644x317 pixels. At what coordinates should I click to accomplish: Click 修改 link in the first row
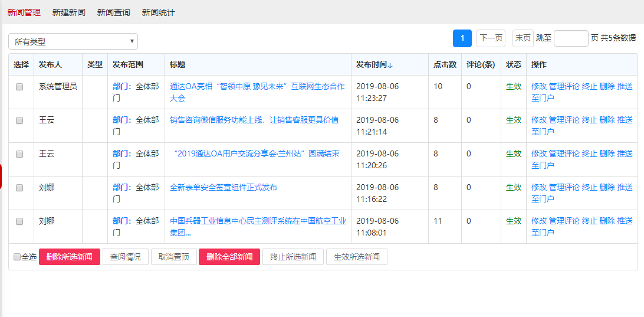539,86
